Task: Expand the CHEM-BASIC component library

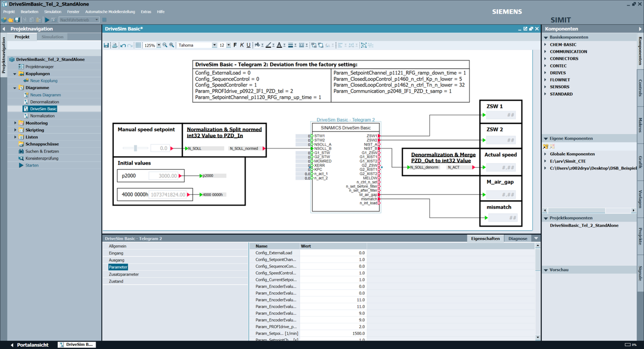Action: (x=545, y=45)
